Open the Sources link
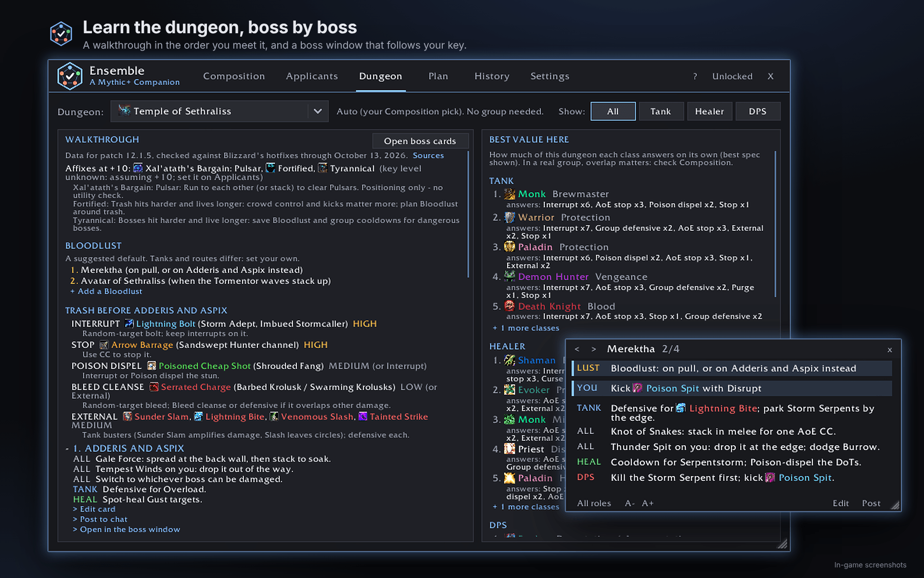924x578 pixels. point(428,156)
